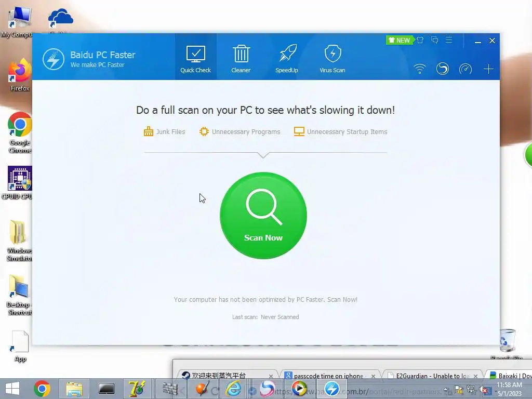Screen dimensions: 532x399
Task: Open the hamburger menu in Baidu PC Faster
Action: pos(449,40)
